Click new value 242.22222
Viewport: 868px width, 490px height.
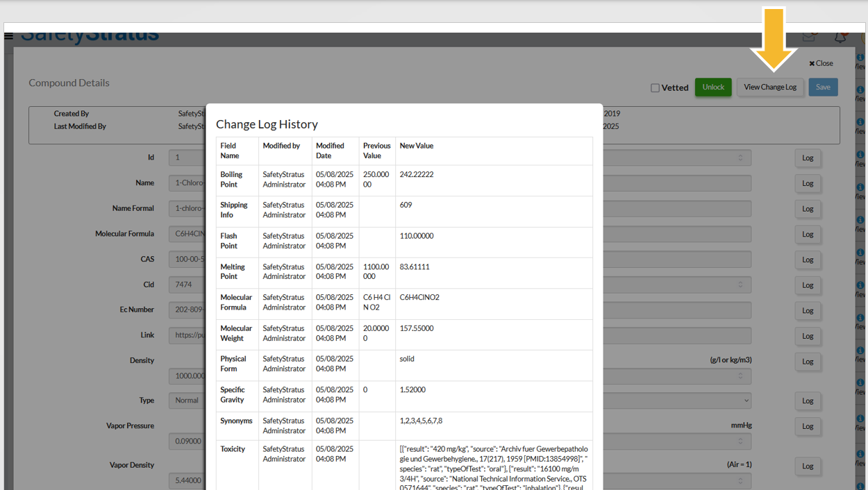click(417, 174)
